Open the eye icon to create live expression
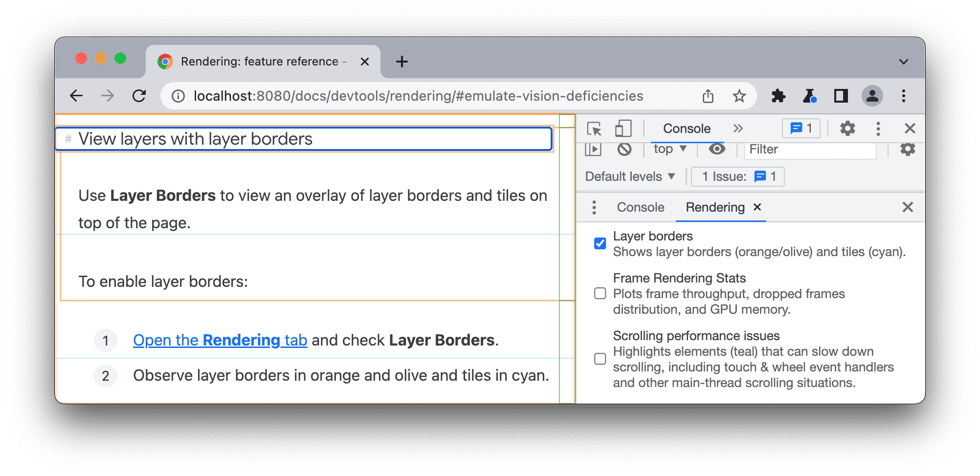Image resolution: width=980 pixels, height=476 pixels. pos(716,149)
